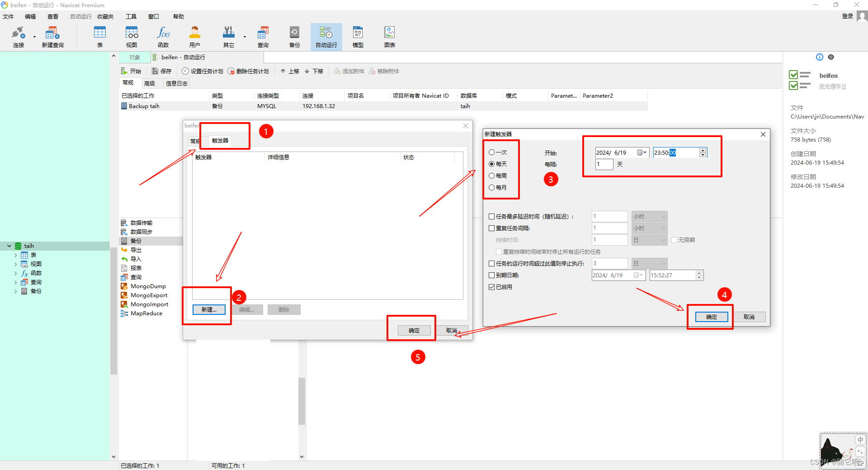Click the Query (查询) toolbar icon
Image resolution: width=868 pixels, height=470 pixels.
click(x=263, y=37)
